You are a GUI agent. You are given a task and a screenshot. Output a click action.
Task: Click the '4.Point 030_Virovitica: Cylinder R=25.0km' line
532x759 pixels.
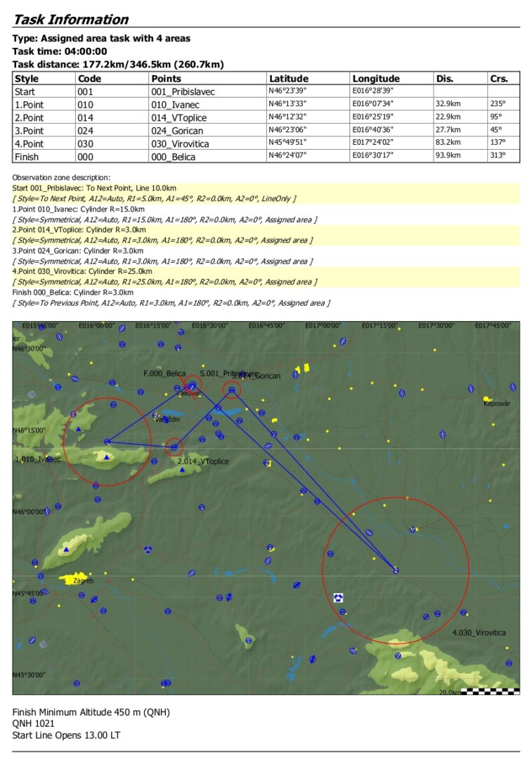(x=82, y=271)
